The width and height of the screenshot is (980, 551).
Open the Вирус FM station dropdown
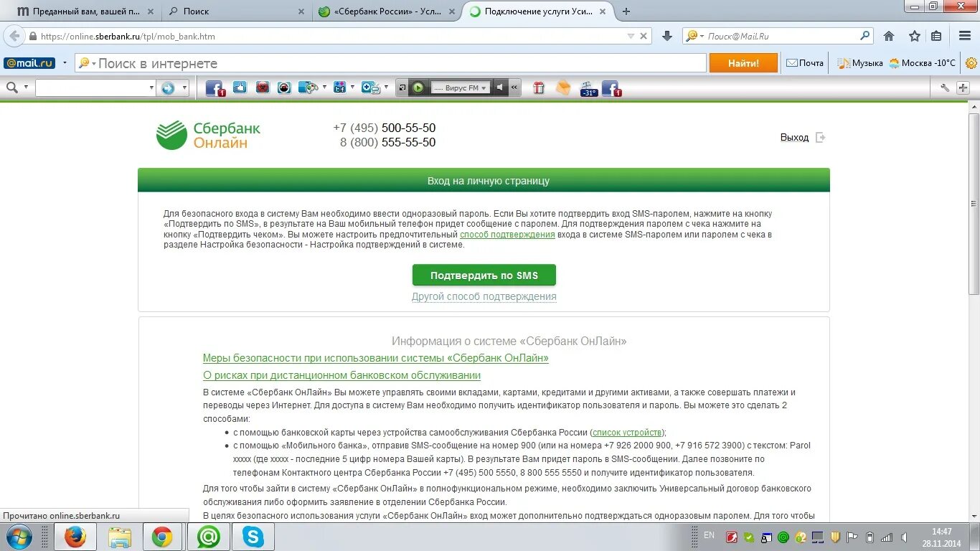point(484,88)
